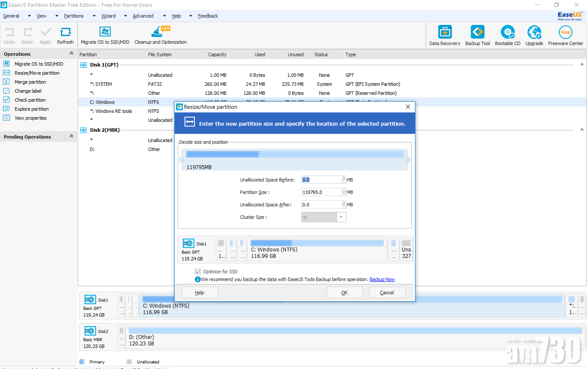
Task: Click the Help button in dialog
Action: 199,292
